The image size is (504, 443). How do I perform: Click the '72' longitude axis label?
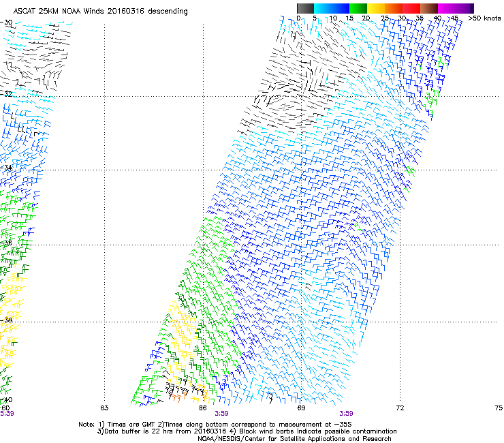(400, 408)
